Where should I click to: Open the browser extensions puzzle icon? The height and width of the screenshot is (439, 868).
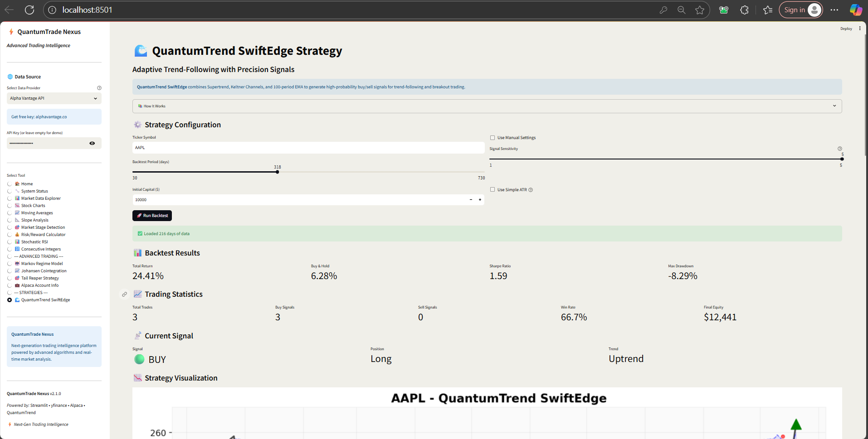click(x=744, y=10)
